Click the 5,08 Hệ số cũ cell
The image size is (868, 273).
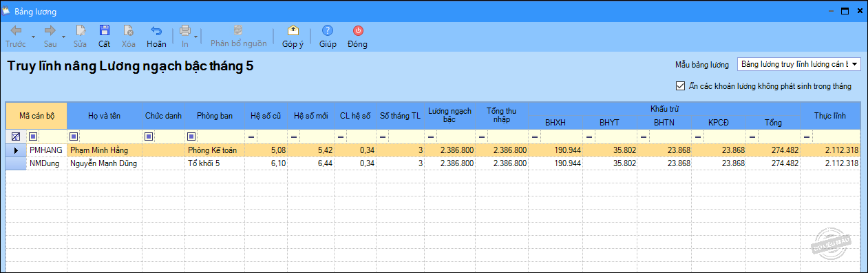266,150
